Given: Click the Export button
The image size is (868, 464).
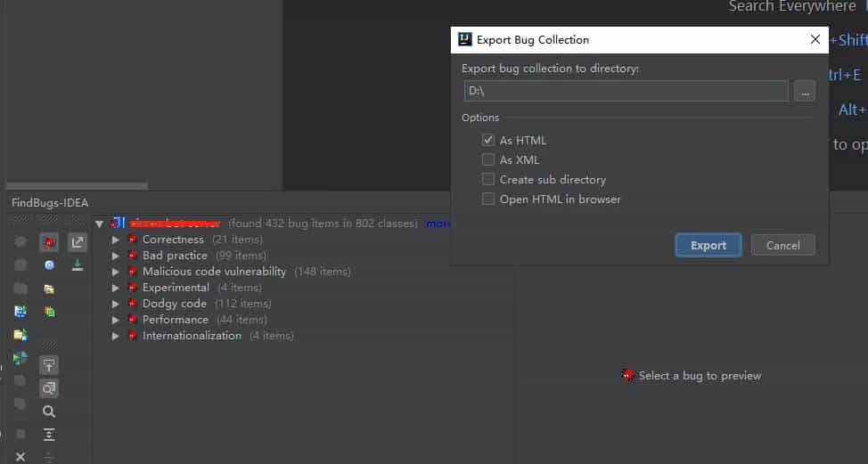Looking at the screenshot, I should [x=708, y=245].
